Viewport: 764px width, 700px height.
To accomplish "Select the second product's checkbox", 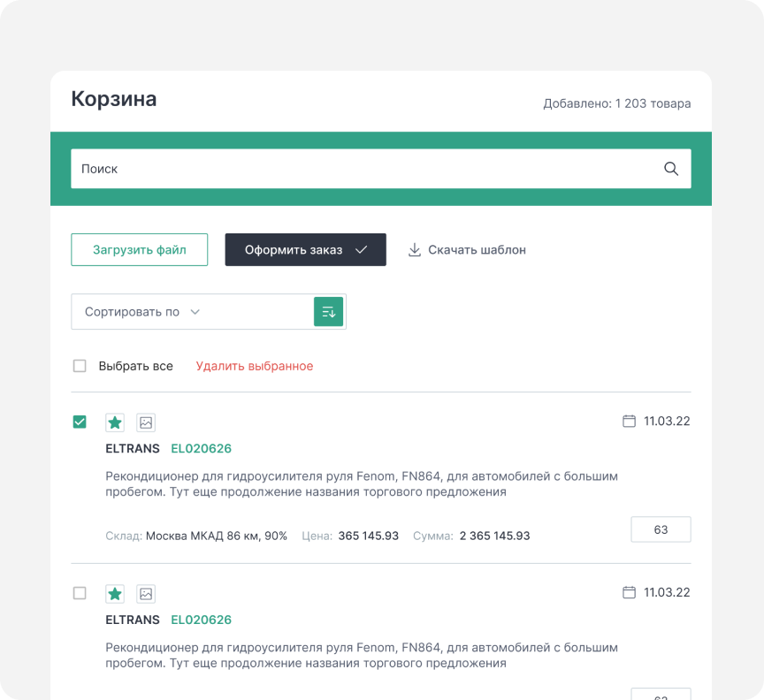I will pos(80,593).
